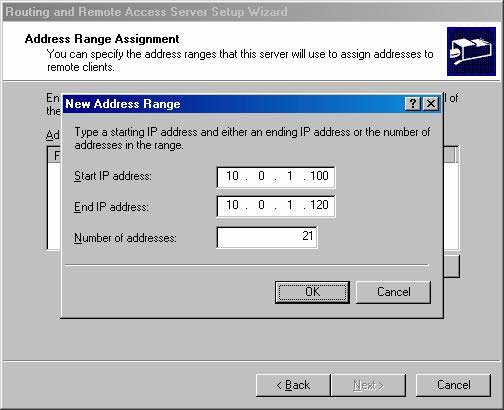Screen dimensions: 504x410
Task: Select last octet 100 of Start IP
Action: 319,176
